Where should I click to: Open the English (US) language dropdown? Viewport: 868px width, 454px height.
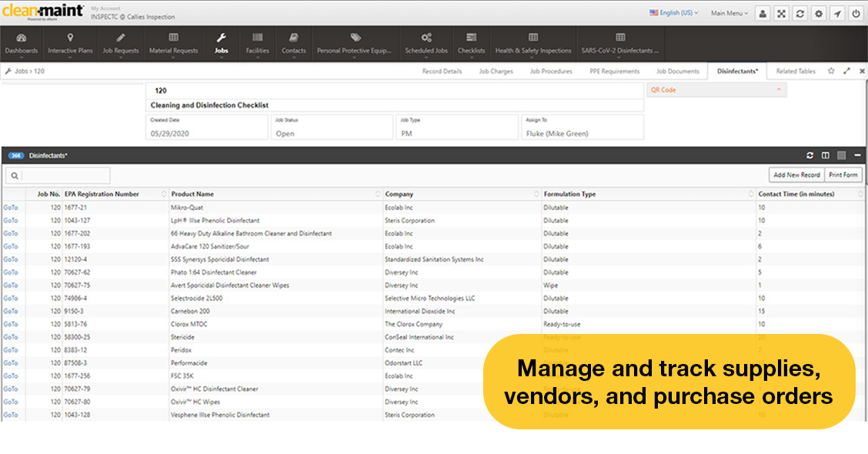pyautogui.click(x=673, y=13)
